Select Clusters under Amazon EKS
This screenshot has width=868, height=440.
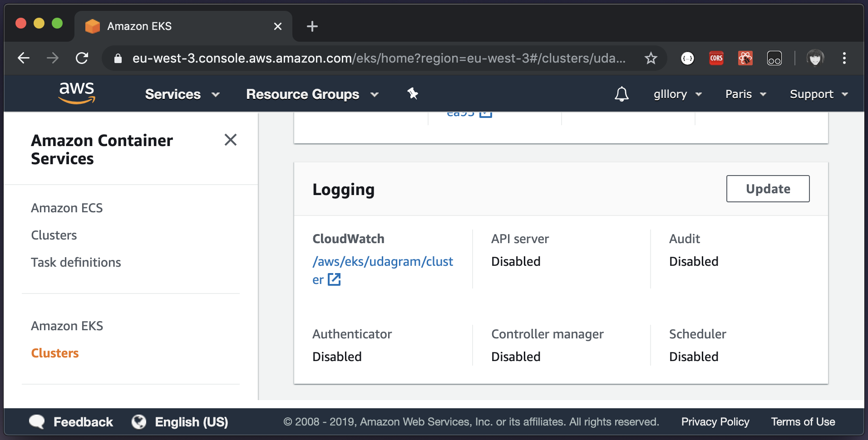tap(55, 353)
